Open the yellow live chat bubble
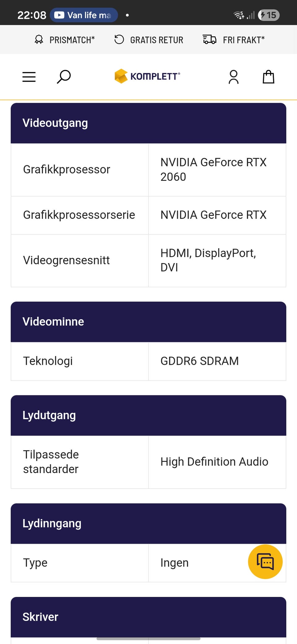 265,562
